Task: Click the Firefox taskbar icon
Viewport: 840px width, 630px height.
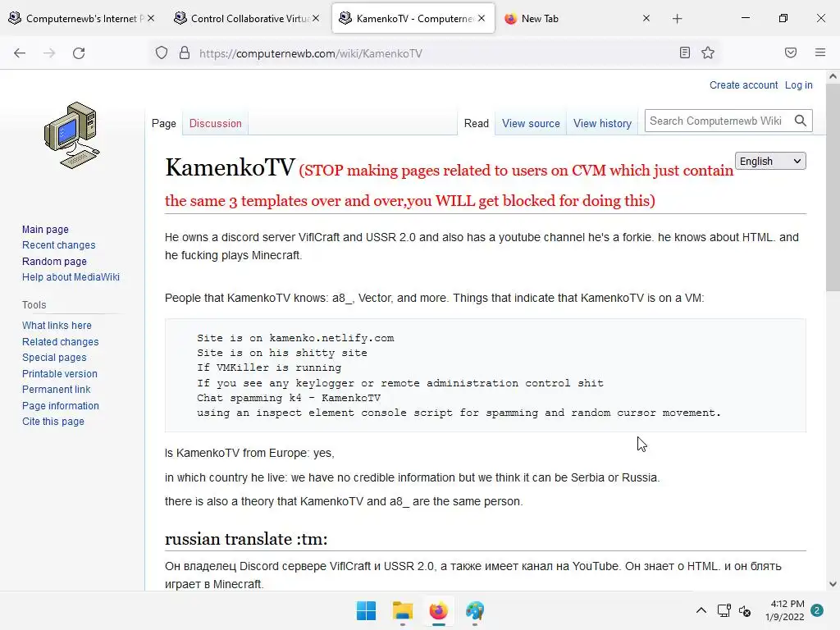Action: (x=438, y=610)
